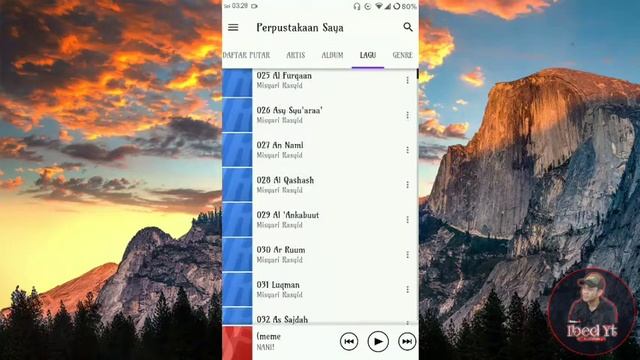
Task: Tap the screen-record camera status icon
Action: pyautogui.click(x=254, y=6)
